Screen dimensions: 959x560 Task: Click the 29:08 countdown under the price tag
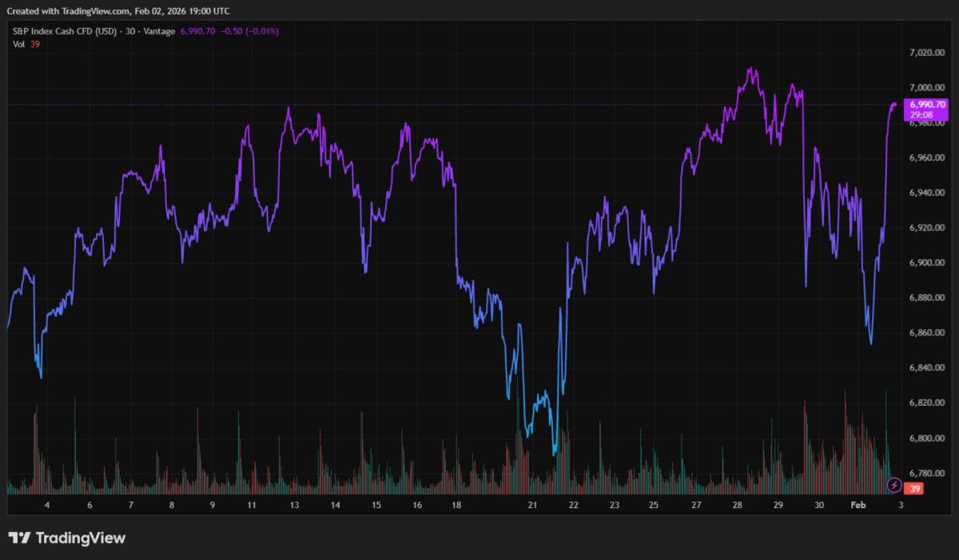921,115
